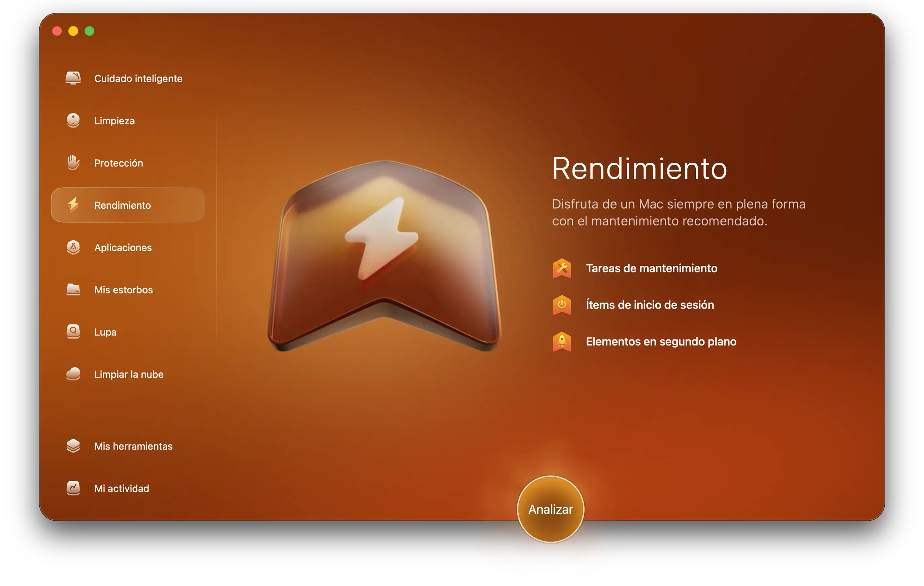This screenshot has width=924, height=586.
Task: Click Elementos en segundo plano text
Action: [661, 341]
